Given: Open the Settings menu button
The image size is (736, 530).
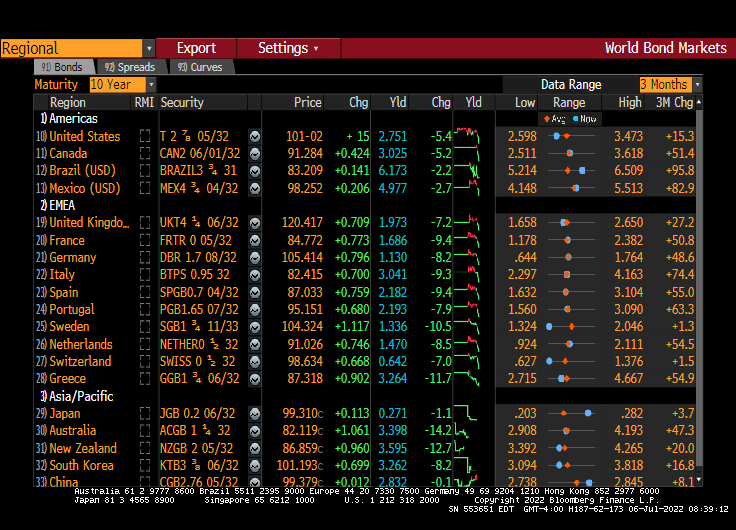Looking at the screenshot, I should (x=288, y=48).
